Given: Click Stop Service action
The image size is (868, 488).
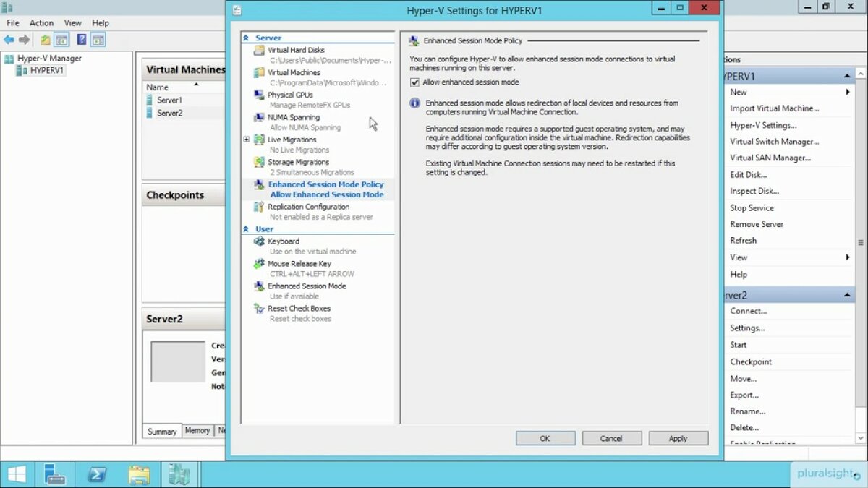Looking at the screenshot, I should point(752,208).
